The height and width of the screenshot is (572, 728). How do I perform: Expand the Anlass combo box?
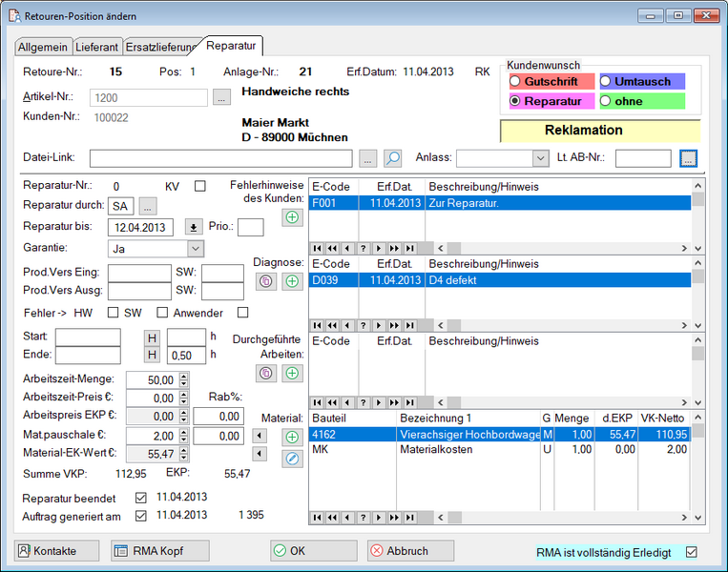[x=540, y=158]
